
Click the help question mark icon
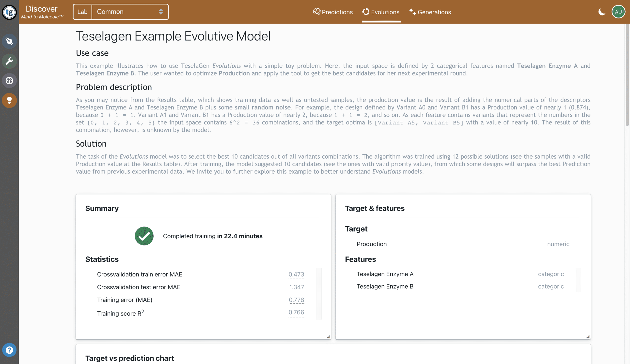(x=9, y=350)
